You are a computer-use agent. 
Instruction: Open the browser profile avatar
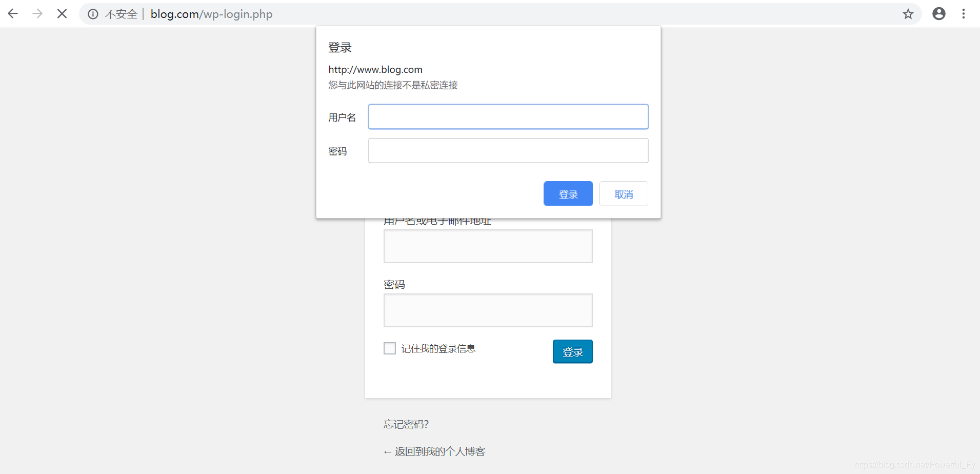click(x=939, y=14)
